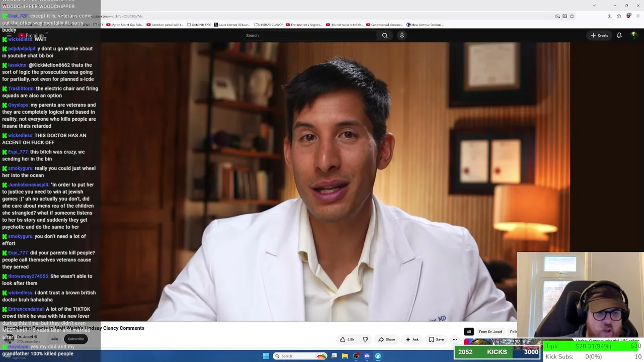Open the task view icon on the taskbar
Viewport: 644px width, 362px height.
pos(334,356)
